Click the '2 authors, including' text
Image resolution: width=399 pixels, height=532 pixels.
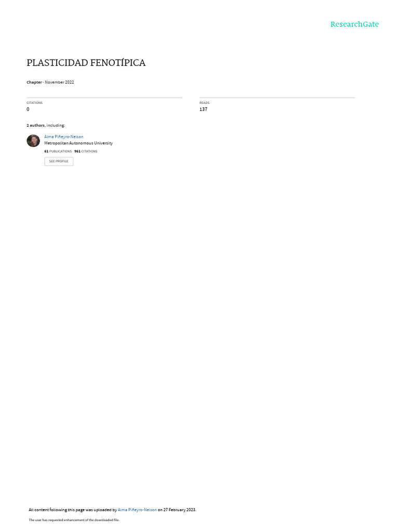click(46, 125)
